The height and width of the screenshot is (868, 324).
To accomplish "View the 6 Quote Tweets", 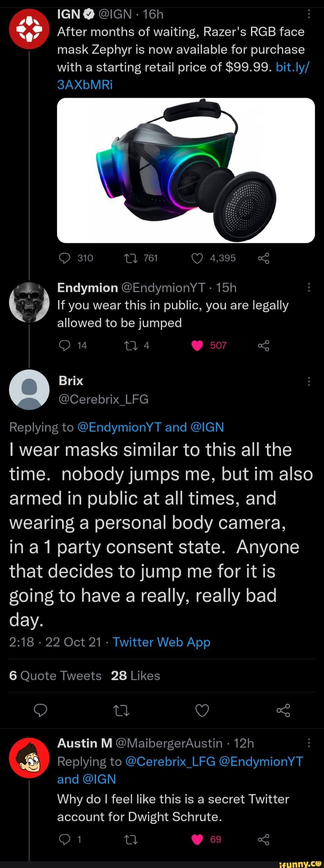I will (56, 676).
